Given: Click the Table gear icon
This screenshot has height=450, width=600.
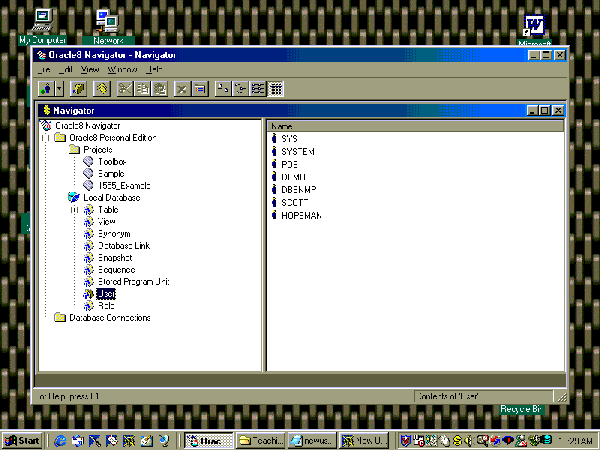Looking at the screenshot, I should tap(89, 210).
